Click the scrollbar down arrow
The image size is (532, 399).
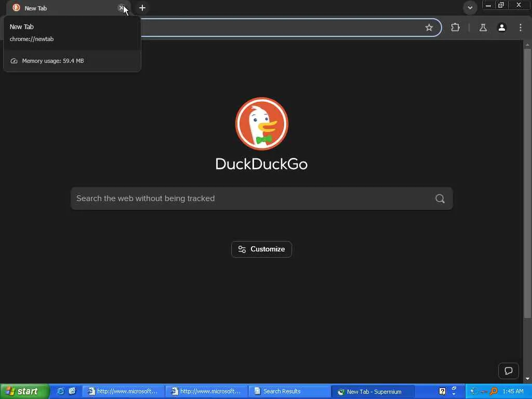(x=527, y=379)
